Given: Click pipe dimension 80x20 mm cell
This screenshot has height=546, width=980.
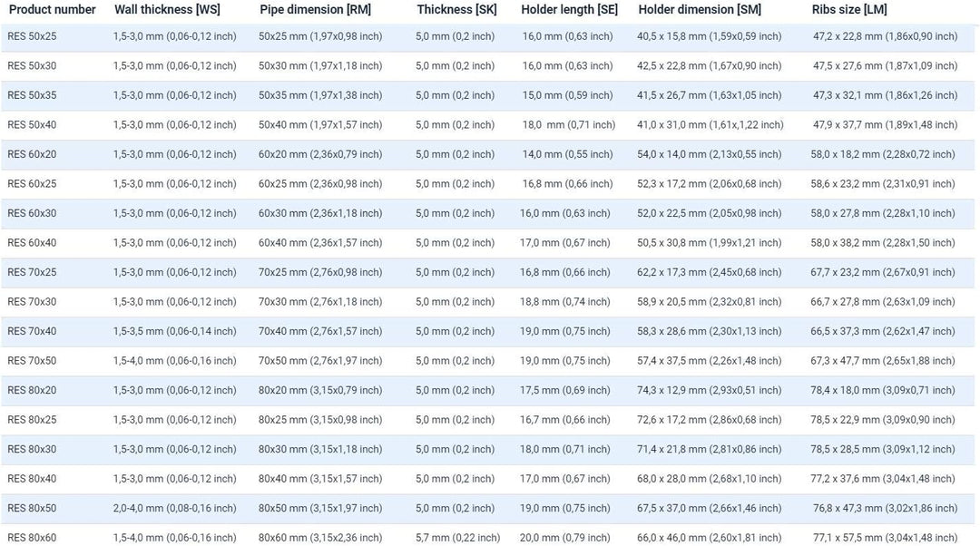Looking at the screenshot, I should tap(320, 390).
